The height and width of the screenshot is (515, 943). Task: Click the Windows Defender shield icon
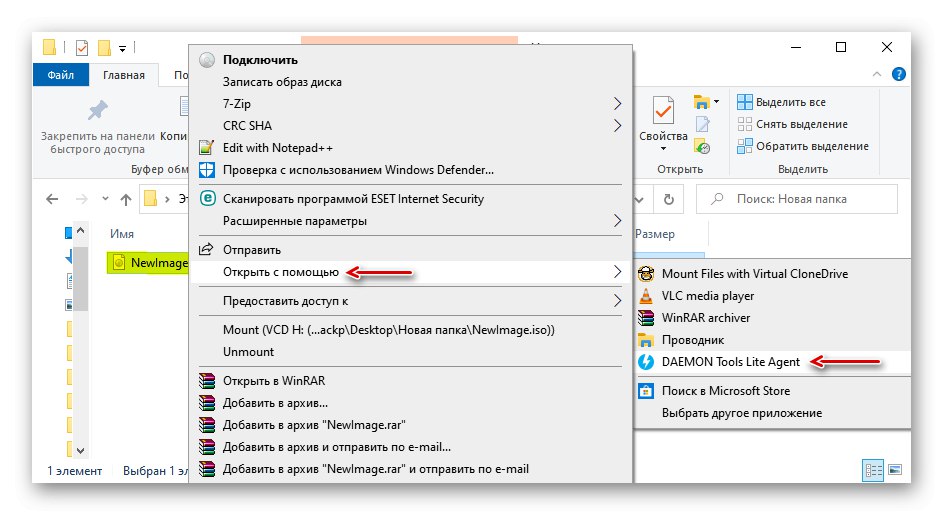(x=207, y=170)
